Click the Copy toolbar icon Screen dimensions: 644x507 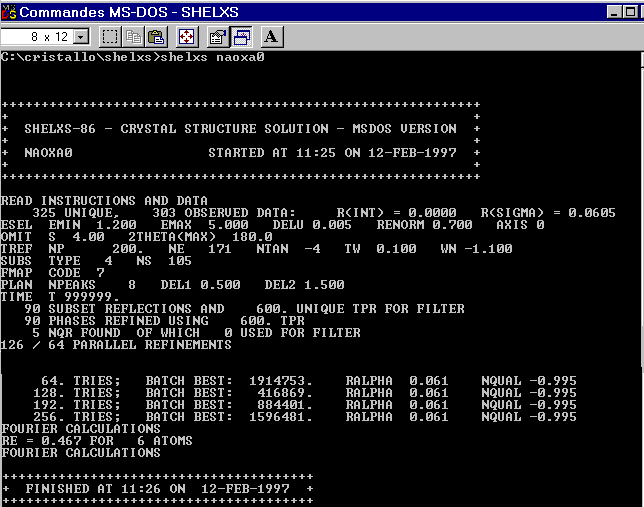[133, 37]
